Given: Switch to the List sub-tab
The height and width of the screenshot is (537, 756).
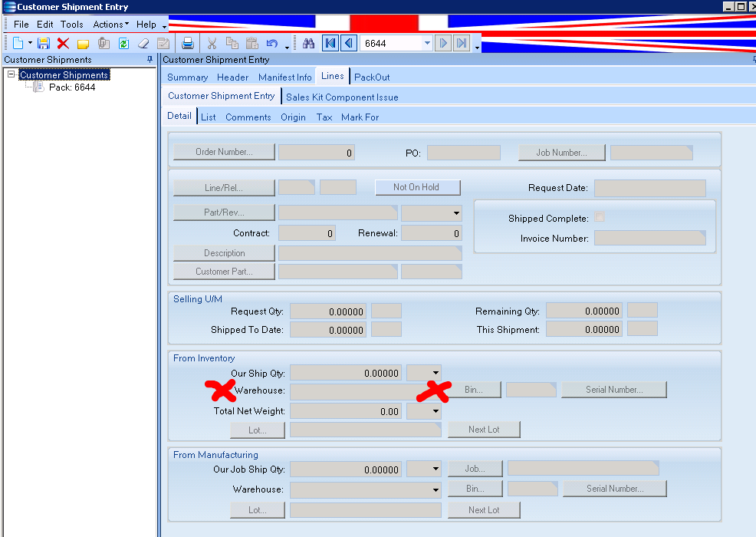Looking at the screenshot, I should 209,117.
